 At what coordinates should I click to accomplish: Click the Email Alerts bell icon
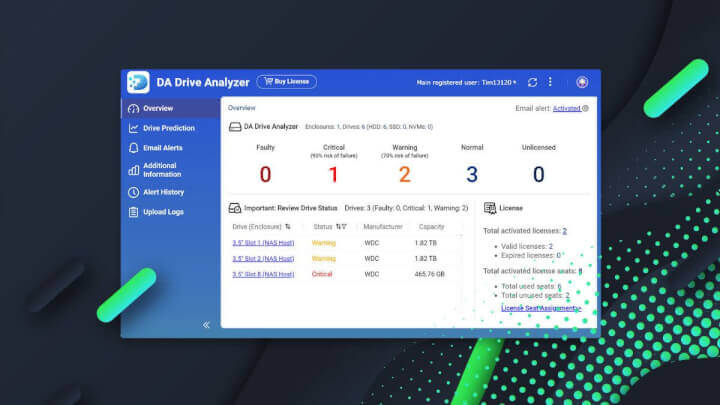pyautogui.click(x=133, y=148)
